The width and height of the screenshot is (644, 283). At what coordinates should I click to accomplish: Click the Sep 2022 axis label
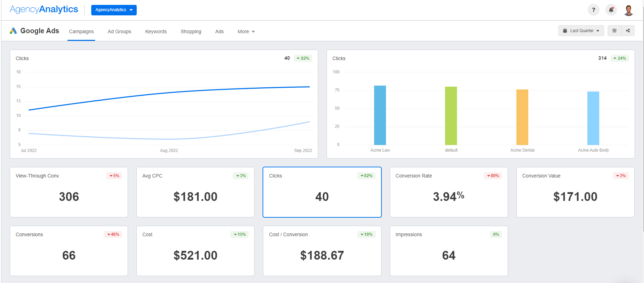[303, 151]
